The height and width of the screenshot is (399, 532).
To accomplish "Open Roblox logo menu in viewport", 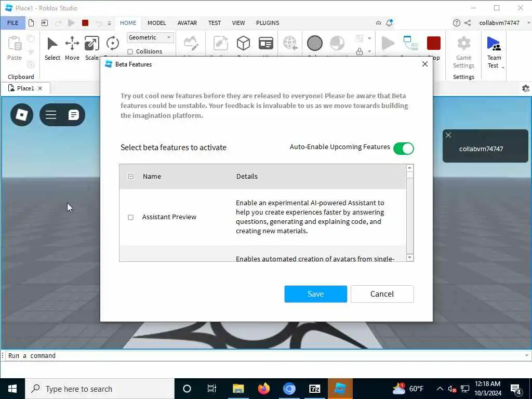I will point(22,115).
